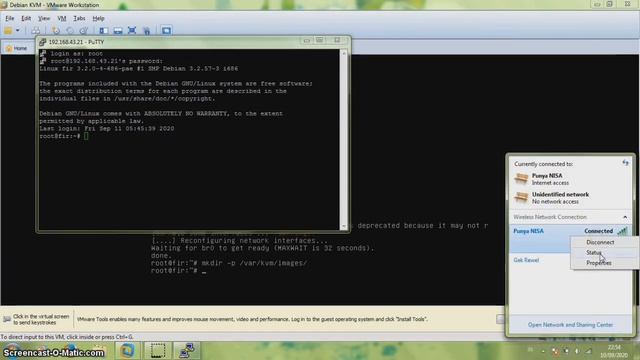Click inside the PuTTY terminal prompt line

coord(189,136)
